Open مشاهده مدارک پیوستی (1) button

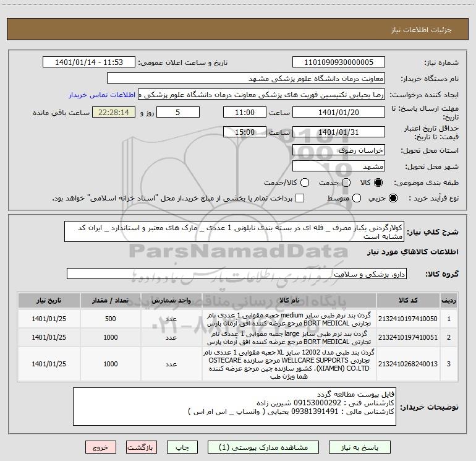(x=263, y=447)
